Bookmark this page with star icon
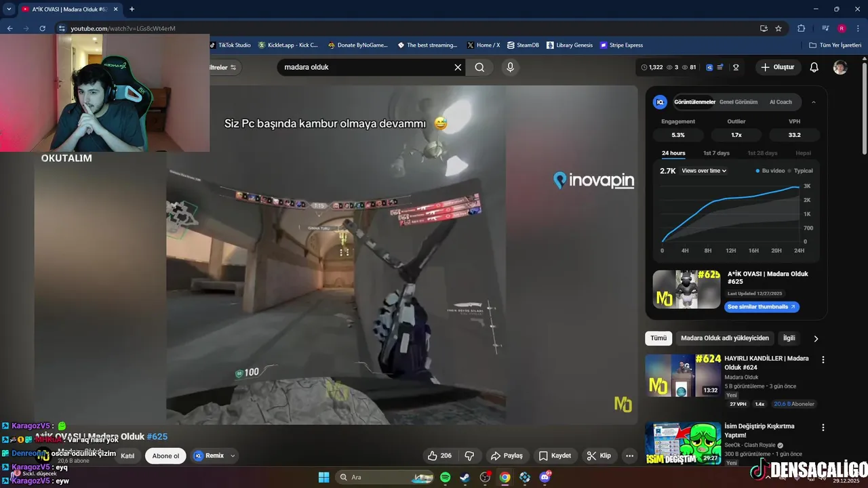 [x=778, y=28]
